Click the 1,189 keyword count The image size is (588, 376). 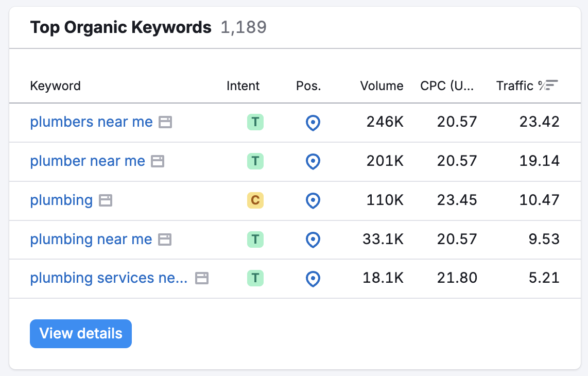pos(244,27)
